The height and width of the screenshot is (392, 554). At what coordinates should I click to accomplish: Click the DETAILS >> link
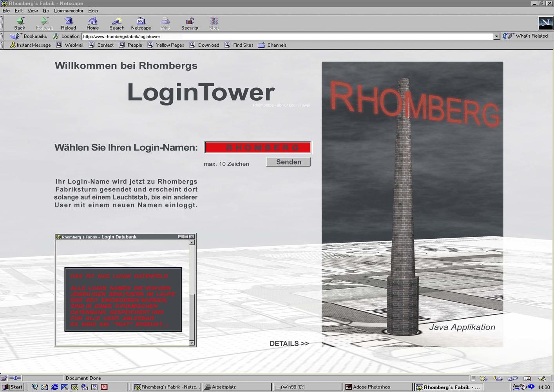click(x=289, y=343)
